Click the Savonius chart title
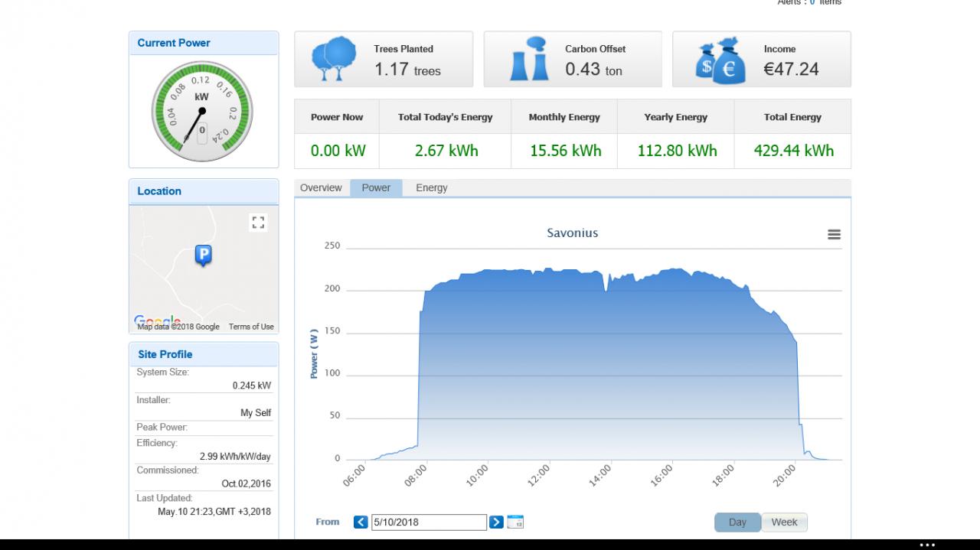This screenshot has width=980, height=550. (x=573, y=233)
